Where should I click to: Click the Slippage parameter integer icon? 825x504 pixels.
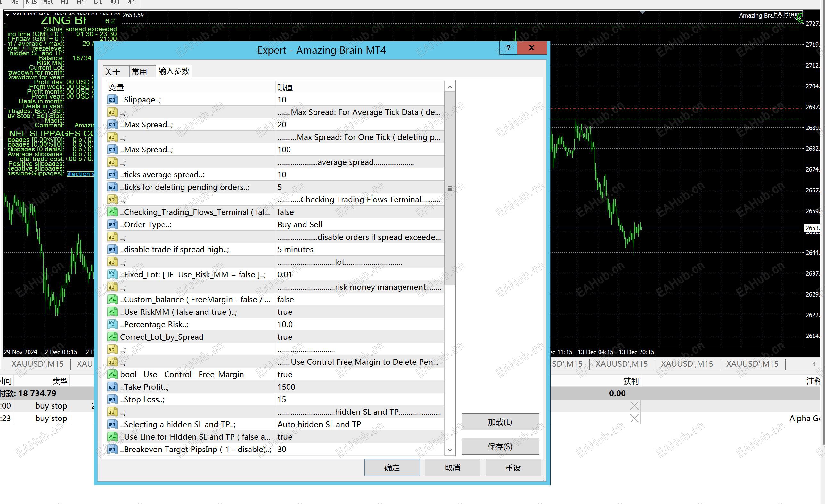pos(112,100)
